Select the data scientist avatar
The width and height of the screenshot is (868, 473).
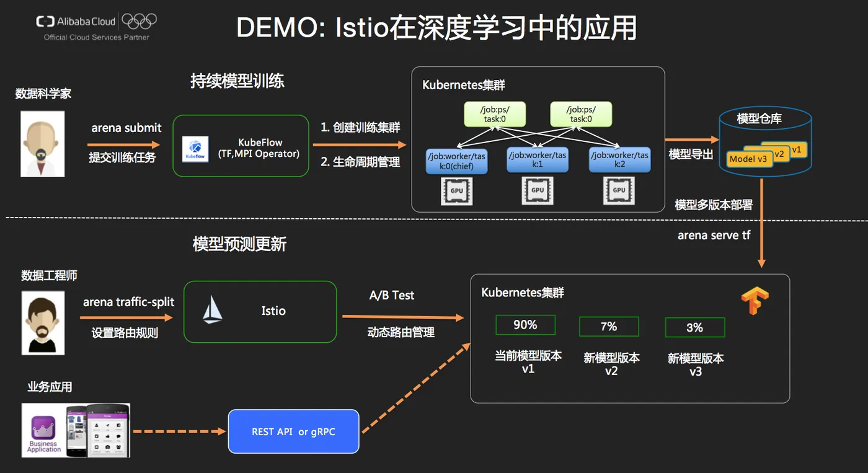pyautogui.click(x=43, y=144)
